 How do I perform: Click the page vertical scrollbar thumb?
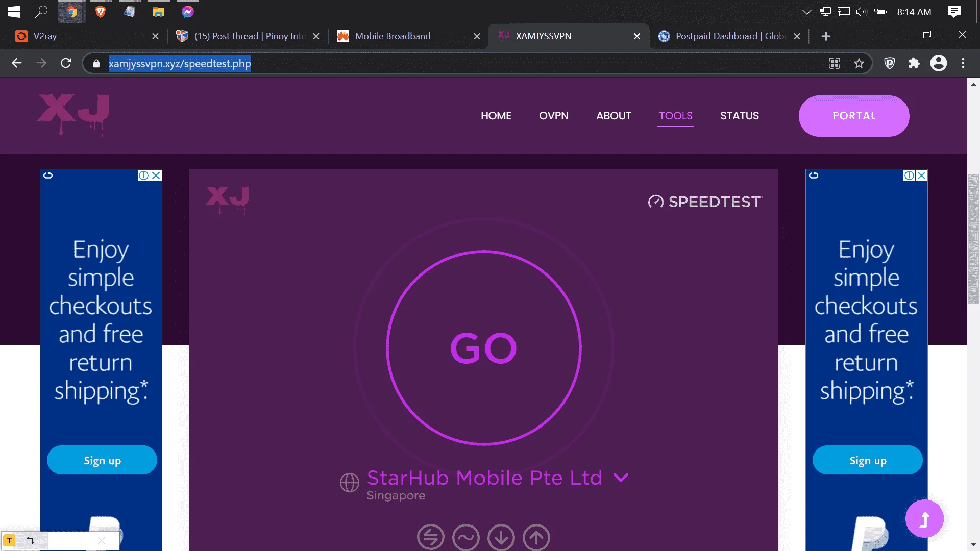(973, 239)
